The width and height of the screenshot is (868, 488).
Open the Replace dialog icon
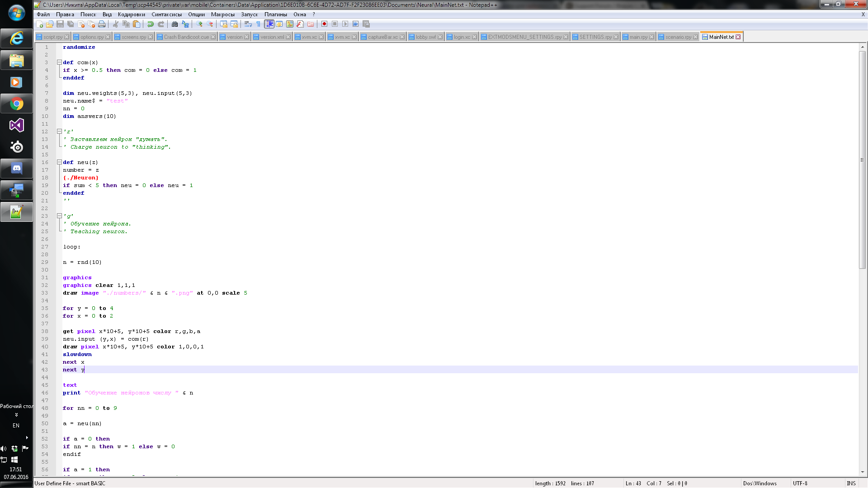[185, 24]
